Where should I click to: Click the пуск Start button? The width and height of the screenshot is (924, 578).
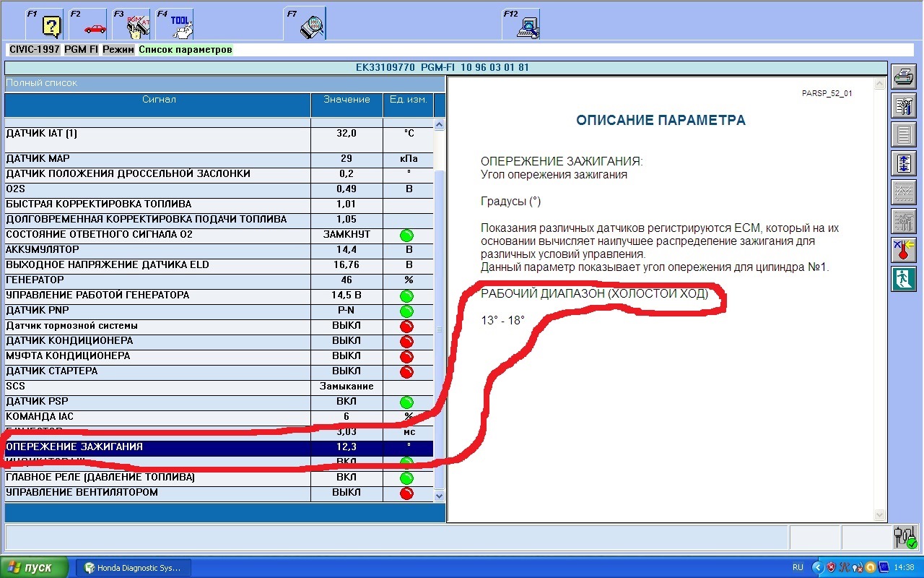[x=35, y=567]
